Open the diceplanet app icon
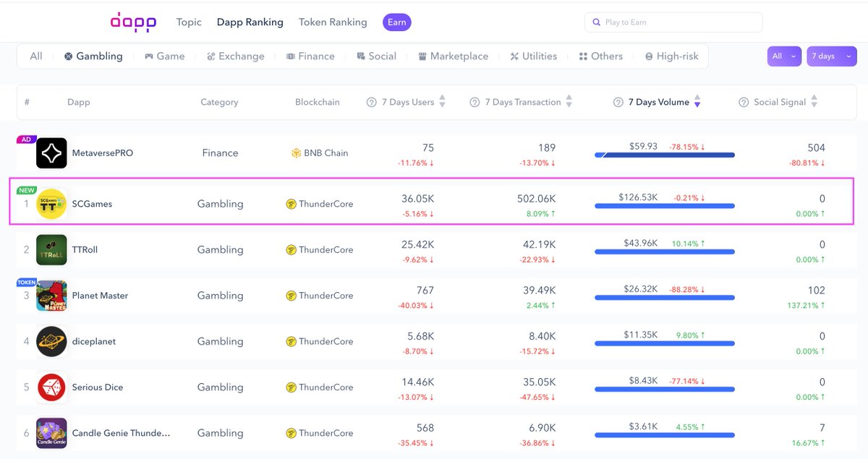The image size is (868, 459). click(x=51, y=341)
